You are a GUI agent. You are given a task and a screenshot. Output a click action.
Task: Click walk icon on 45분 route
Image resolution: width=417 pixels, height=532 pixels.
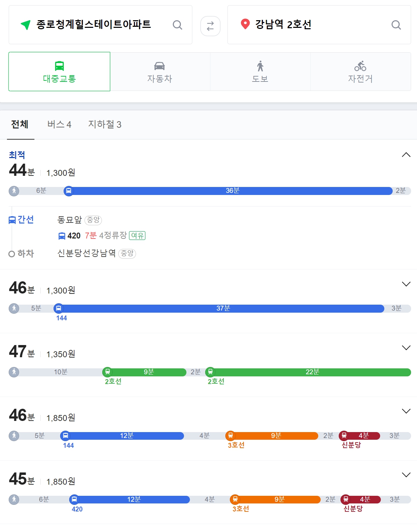point(14,499)
